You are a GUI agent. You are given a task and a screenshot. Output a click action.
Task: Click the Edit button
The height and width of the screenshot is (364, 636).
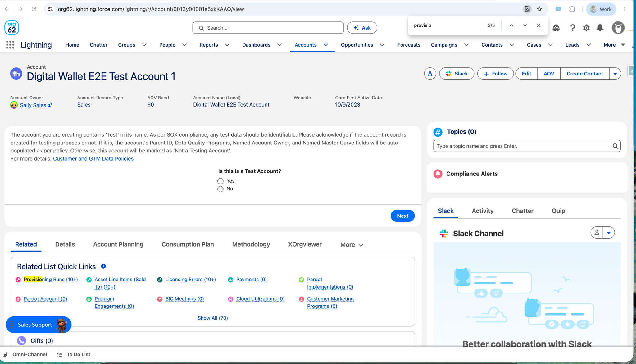[526, 74]
